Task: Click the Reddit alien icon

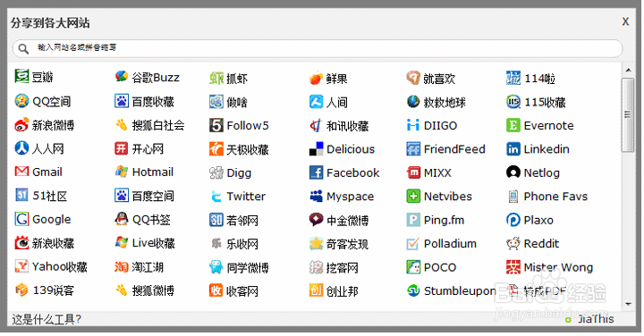Action: 513,243
